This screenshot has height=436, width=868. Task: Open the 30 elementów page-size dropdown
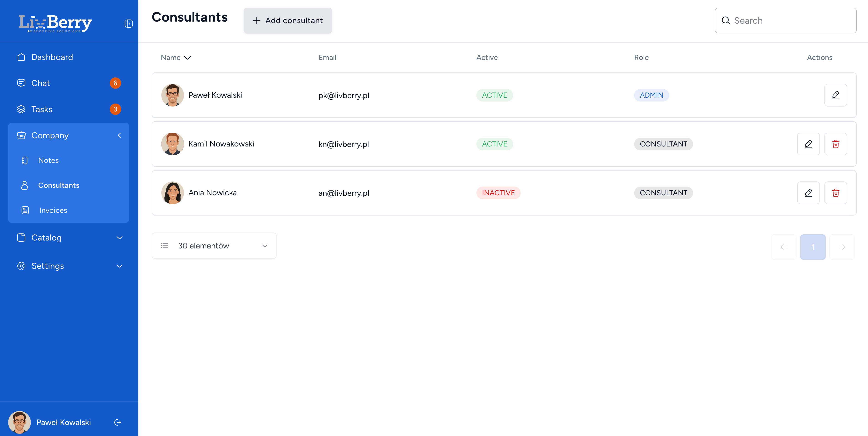point(214,246)
